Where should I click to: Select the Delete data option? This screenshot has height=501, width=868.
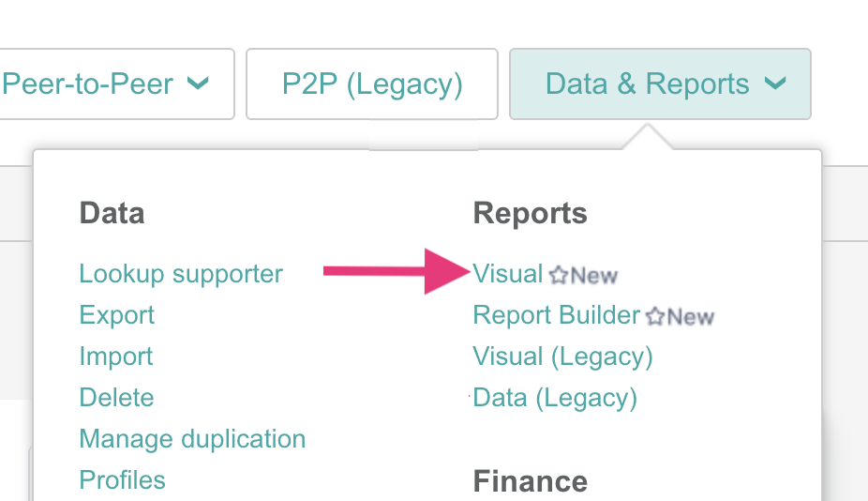(116, 398)
